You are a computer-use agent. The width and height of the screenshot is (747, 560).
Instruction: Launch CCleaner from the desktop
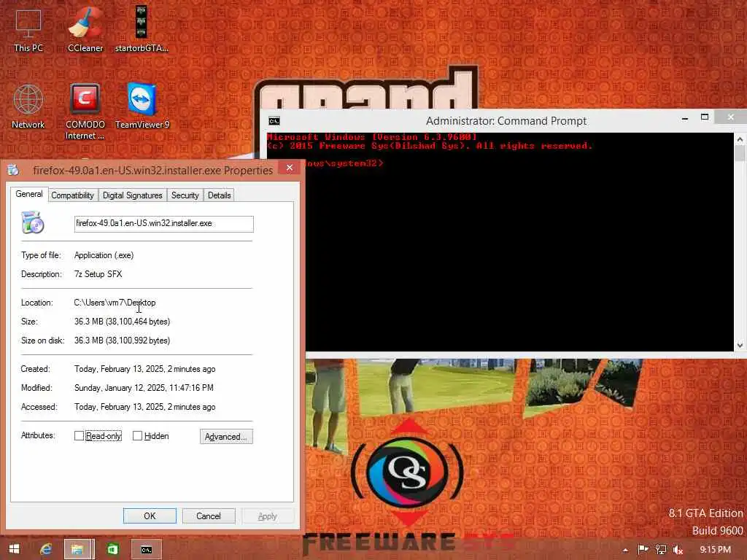coord(85,31)
